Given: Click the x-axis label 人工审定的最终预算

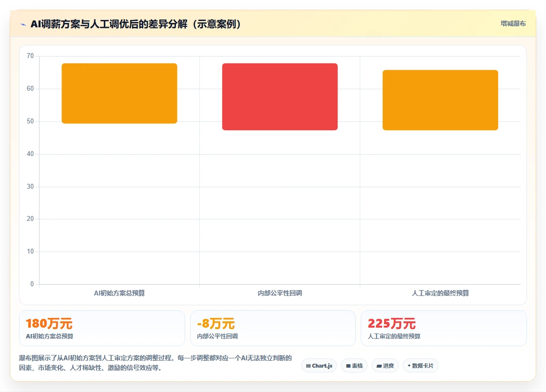Looking at the screenshot, I should (441, 293).
